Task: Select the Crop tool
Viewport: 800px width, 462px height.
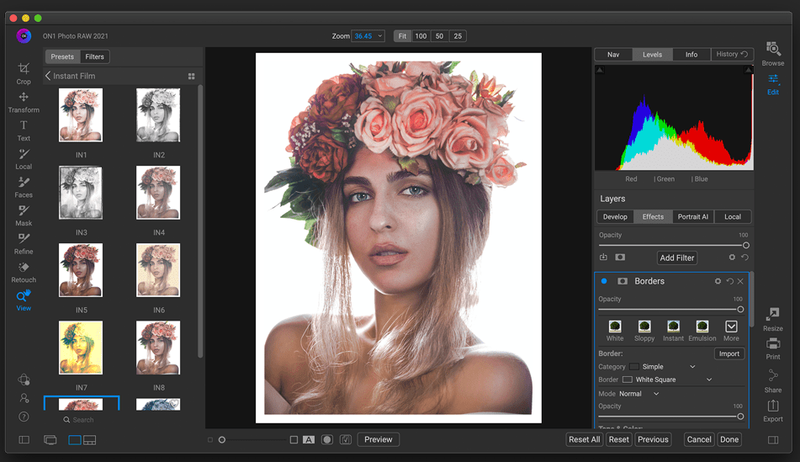Action: [23, 73]
